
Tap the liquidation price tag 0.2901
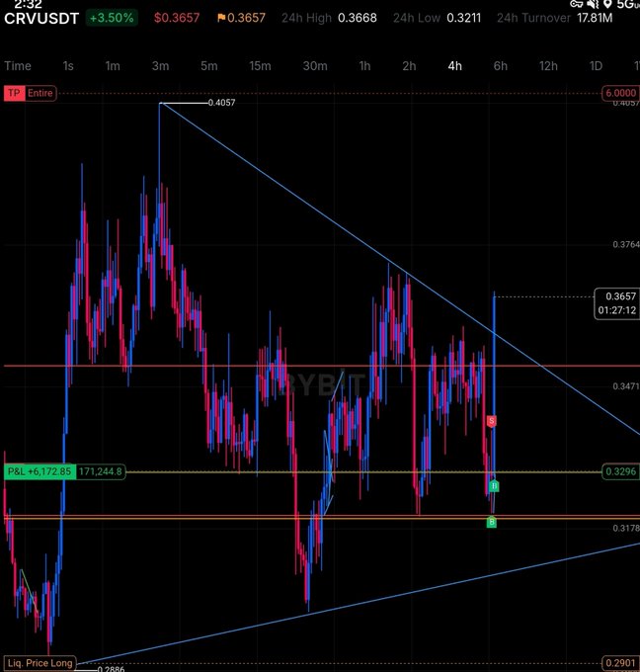coord(620,663)
